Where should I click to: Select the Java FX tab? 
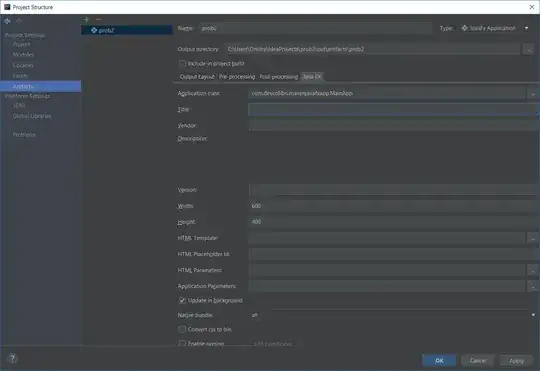pos(312,77)
